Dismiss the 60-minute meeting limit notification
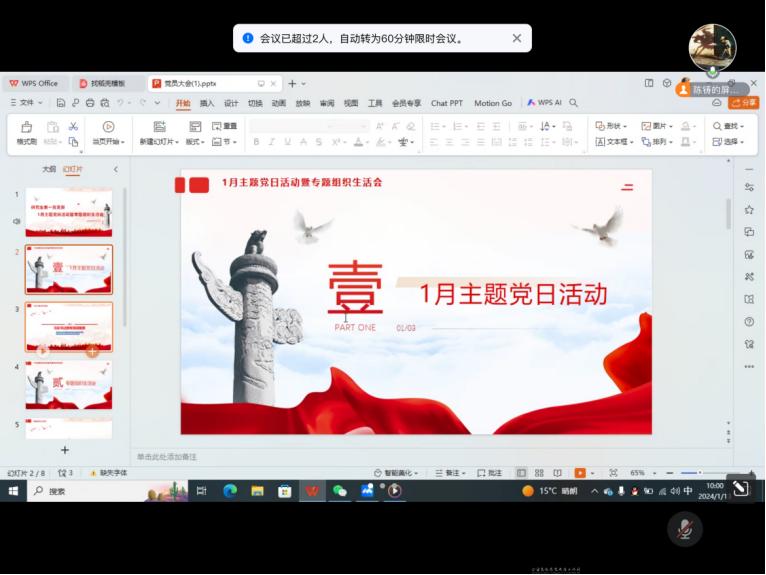Viewport: 766px width, 575px height. [x=517, y=38]
